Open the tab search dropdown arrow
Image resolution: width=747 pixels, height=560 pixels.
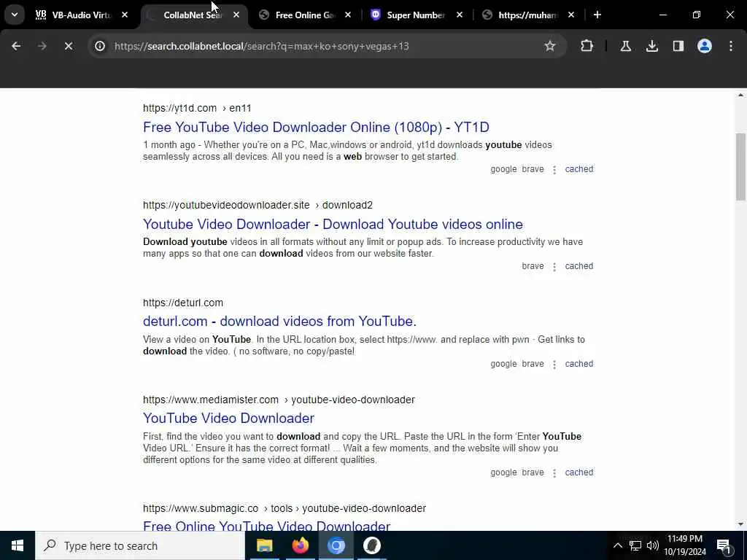click(15, 15)
